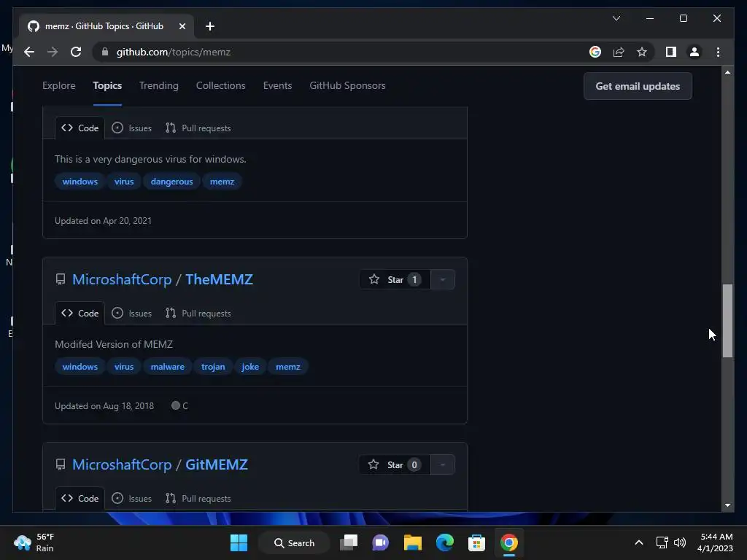Close the memz GitHub Topics tab
This screenshot has height=560, width=747.
182,26
